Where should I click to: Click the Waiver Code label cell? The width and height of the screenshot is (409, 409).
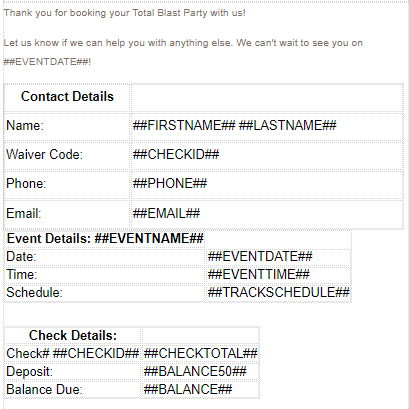click(x=67, y=155)
